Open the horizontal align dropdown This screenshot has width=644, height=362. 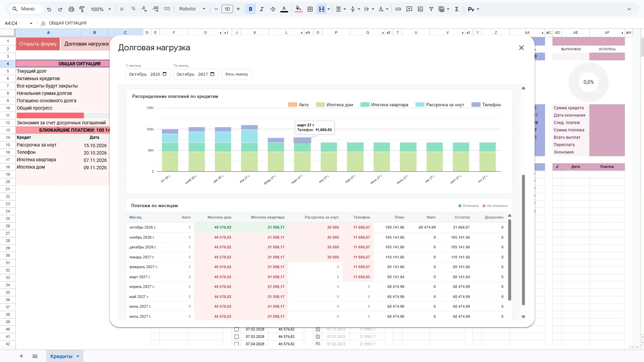click(x=341, y=9)
